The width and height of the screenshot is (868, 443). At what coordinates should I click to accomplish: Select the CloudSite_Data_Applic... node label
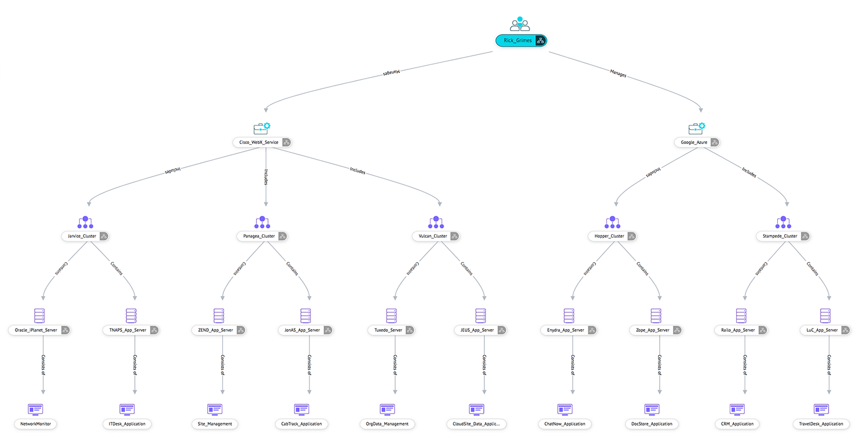pyautogui.click(x=476, y=424)
